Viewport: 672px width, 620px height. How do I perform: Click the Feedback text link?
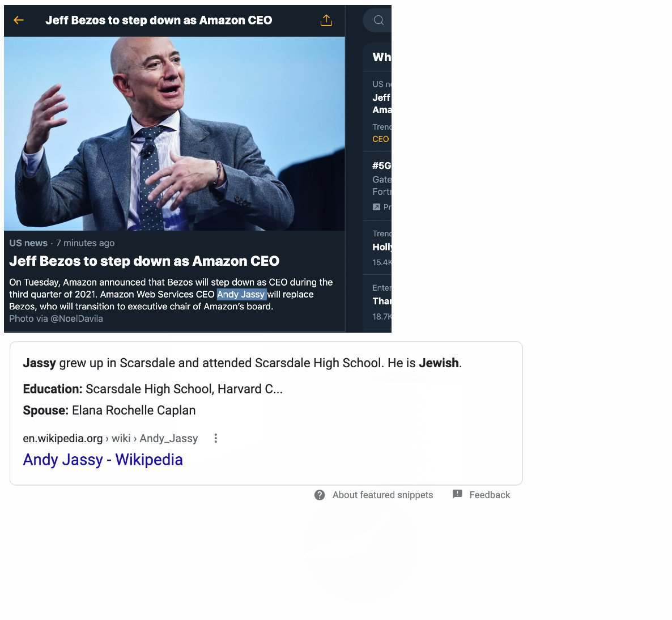490,495
